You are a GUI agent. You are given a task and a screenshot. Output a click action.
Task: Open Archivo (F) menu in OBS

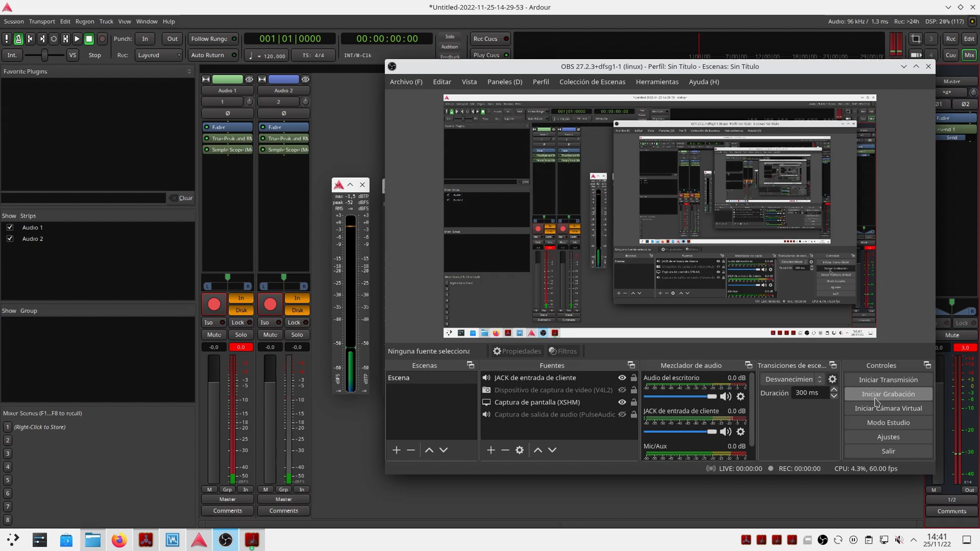click(x=406, y=82)
